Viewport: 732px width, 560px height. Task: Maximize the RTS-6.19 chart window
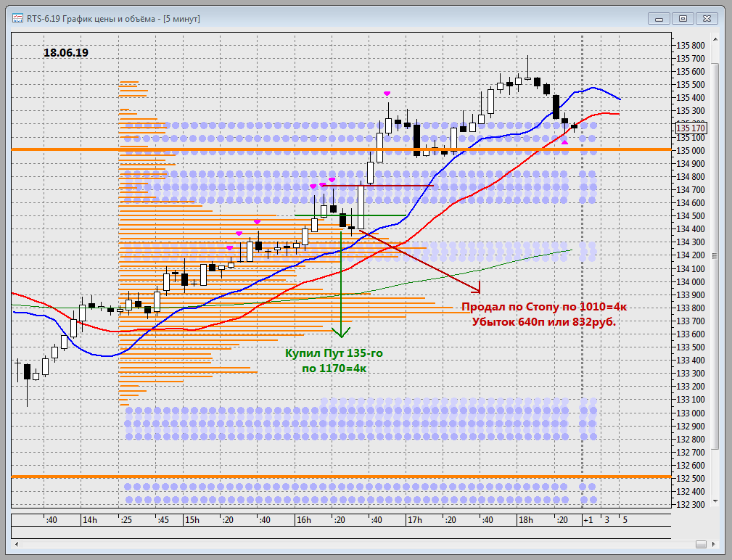(x=683, y=19)
